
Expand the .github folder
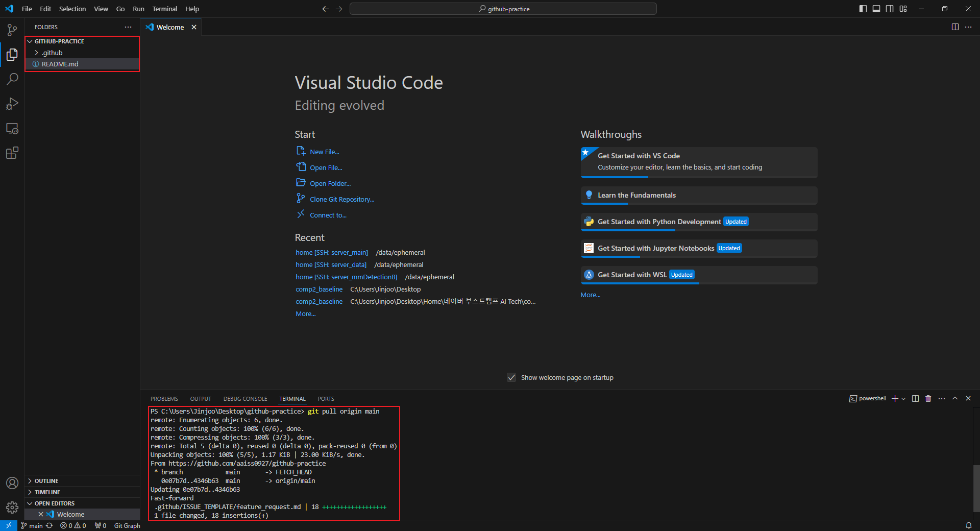pyautogui.click(x=82, y=53)
